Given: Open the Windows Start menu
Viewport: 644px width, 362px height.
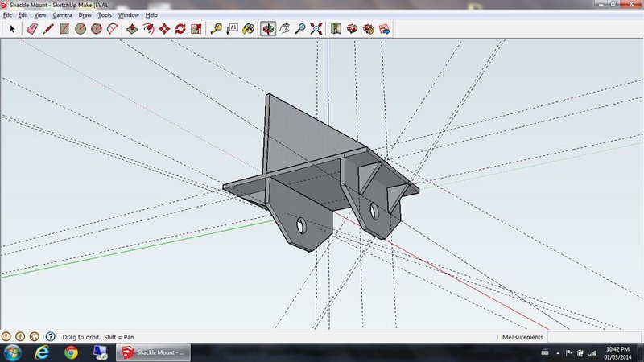Looking at the screenshot, I should tap(12, 352).
